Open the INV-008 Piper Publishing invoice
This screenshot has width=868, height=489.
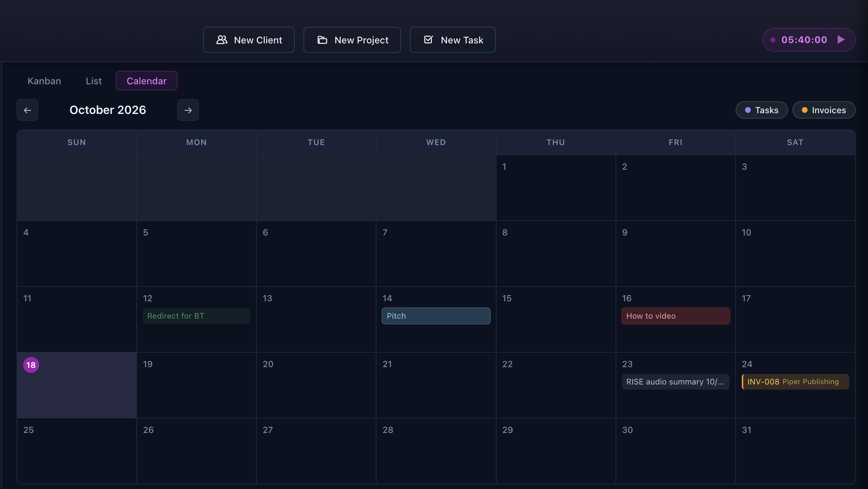coord(795,382)
